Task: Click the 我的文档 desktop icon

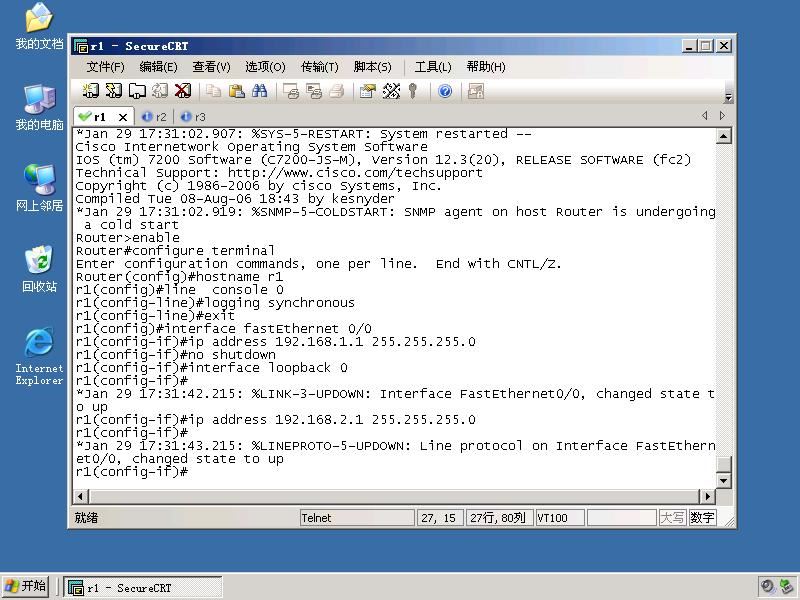Action: coord(39,27)
